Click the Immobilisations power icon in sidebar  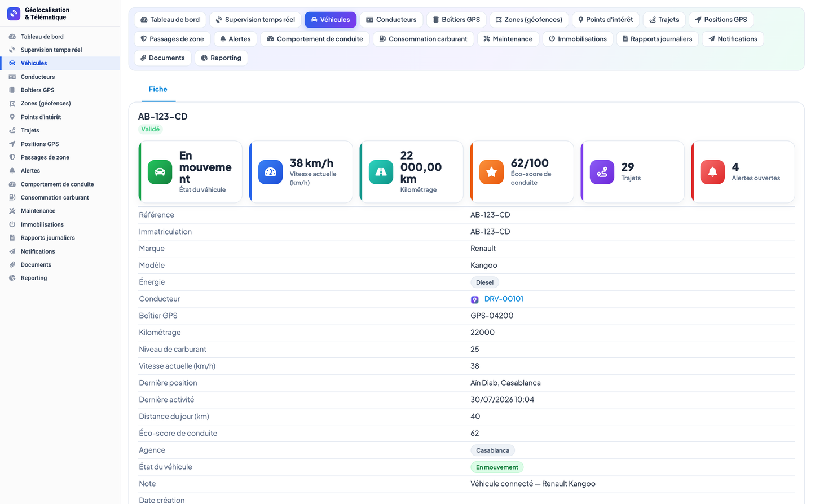[12, 224]
